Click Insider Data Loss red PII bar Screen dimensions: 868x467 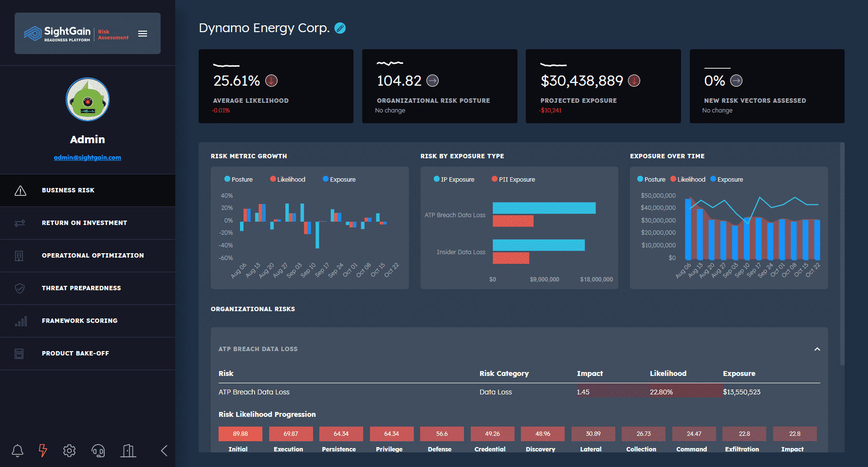(511, 258)
